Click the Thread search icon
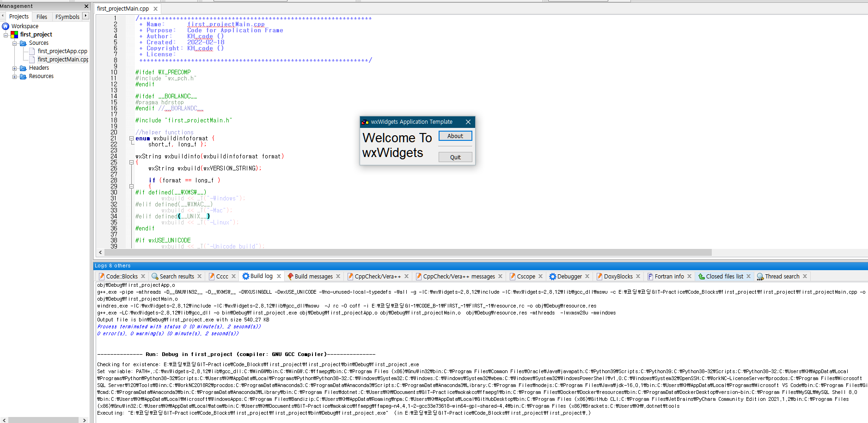The height and width of the screenshot is (423, 868). (x=760, y=277)
